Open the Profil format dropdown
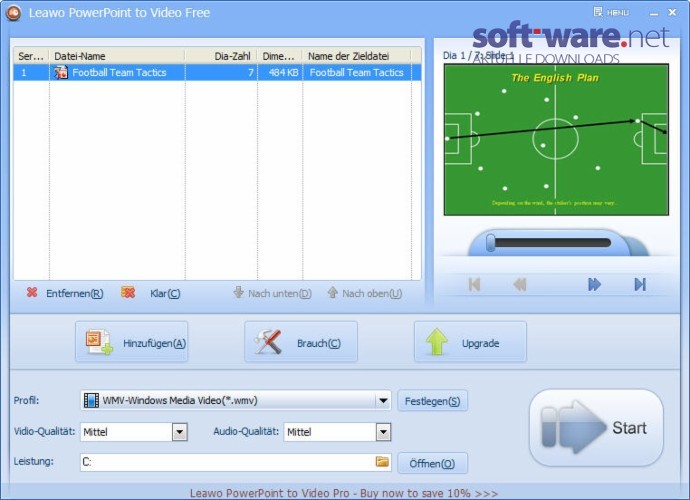This screenshot has width=690, height=500. (x=383, y=401)
